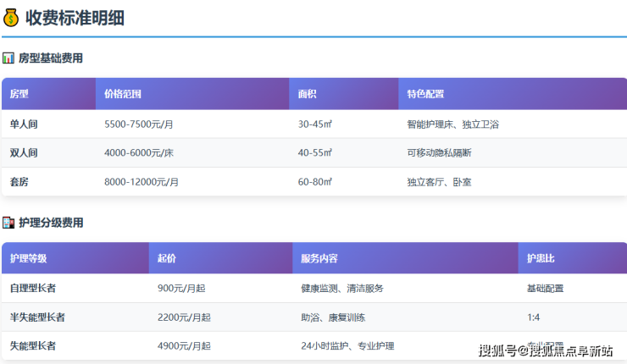This screenshot has width=627, height=364.
Task: Select the 护理等级 column header
Action: coord(28,258)
